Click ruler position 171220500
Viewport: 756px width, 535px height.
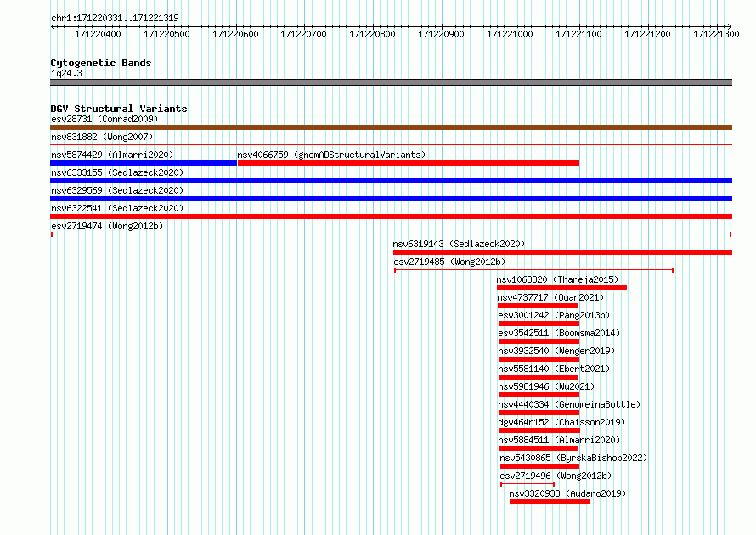point(166,34)
